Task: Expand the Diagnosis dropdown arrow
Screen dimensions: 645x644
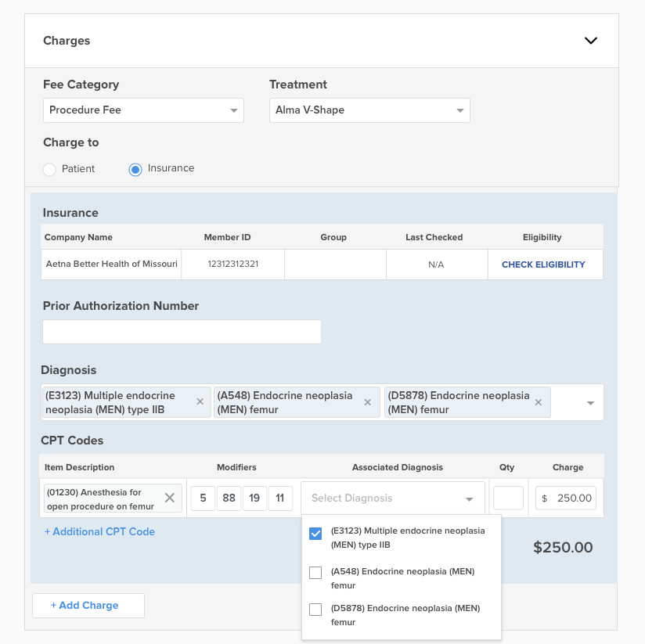Action: (590, 403)
